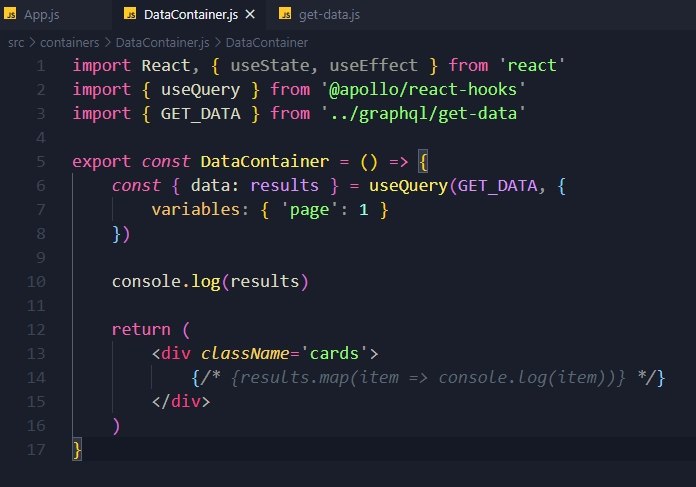Image resolution: width=696 pixels, height=487 pixels.
Task: Click '@apollo/react-hooks' import path
Action: (x=423, y=90)
